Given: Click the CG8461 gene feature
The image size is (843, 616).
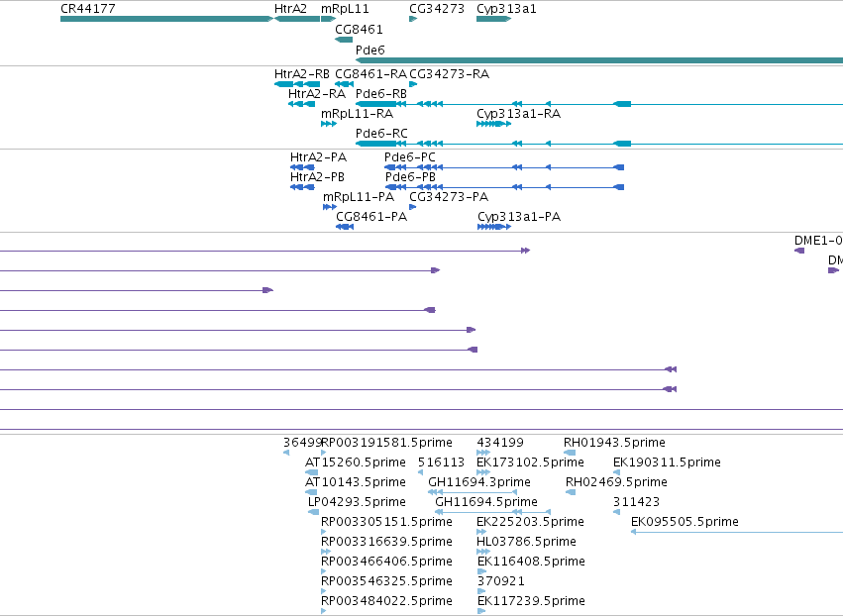Looking at the screenshot, I should click(344, 40).
